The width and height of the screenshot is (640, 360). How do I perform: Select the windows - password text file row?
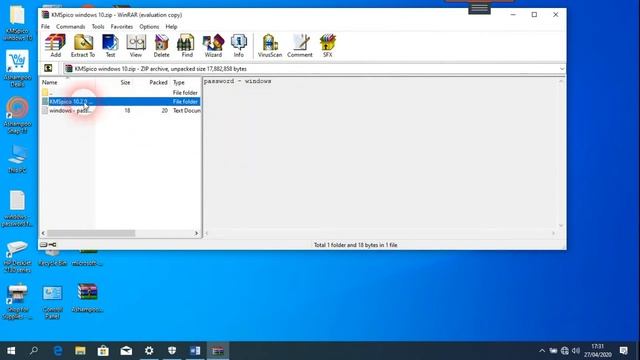(120, 111)
